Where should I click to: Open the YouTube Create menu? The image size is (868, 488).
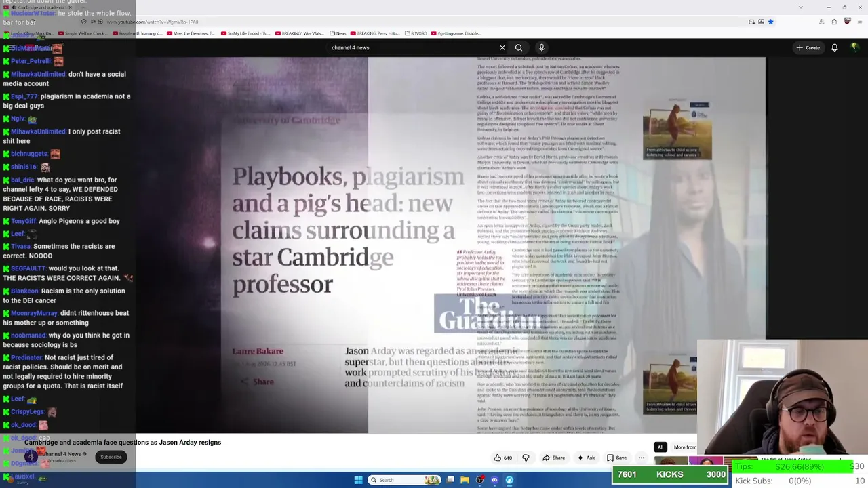(x=808, y=47)
